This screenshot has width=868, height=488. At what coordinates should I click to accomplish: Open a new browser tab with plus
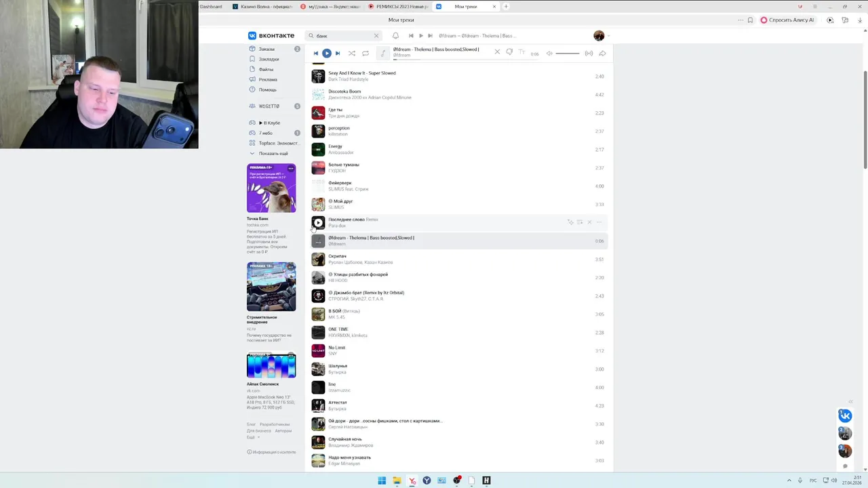506,7
